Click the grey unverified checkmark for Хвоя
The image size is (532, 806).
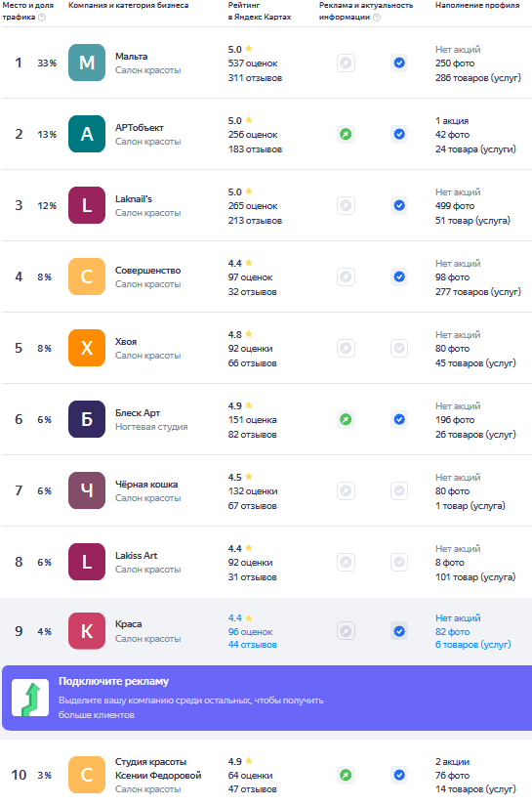[399, 348]
